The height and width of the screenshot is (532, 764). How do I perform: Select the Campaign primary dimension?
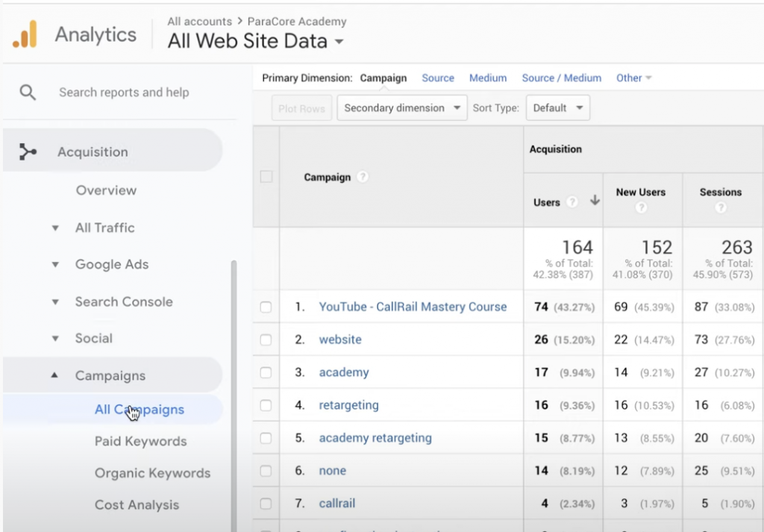[x=383, y=78]
